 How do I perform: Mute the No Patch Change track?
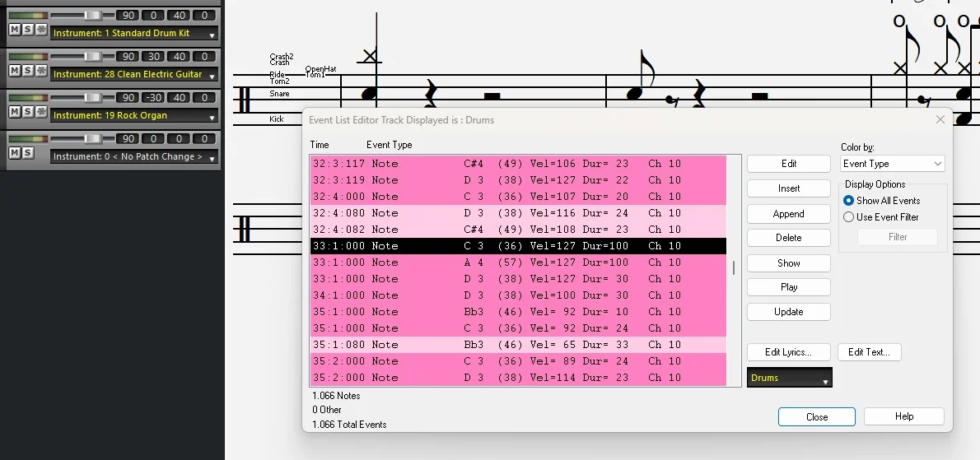[14, 153]
